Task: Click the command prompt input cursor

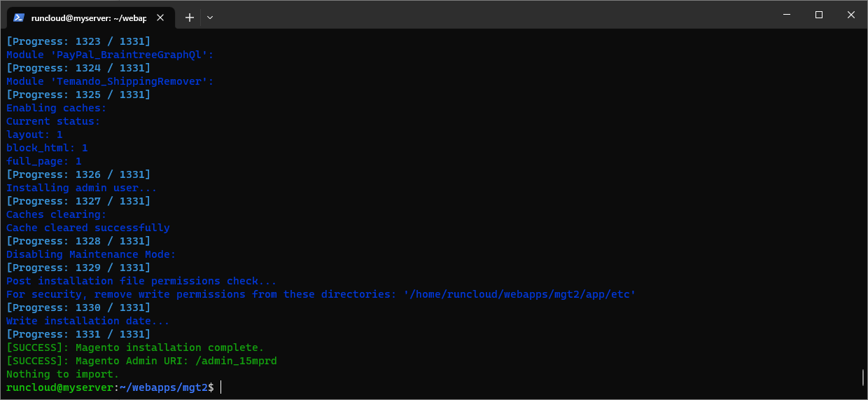Action: [x=221, y=387]
